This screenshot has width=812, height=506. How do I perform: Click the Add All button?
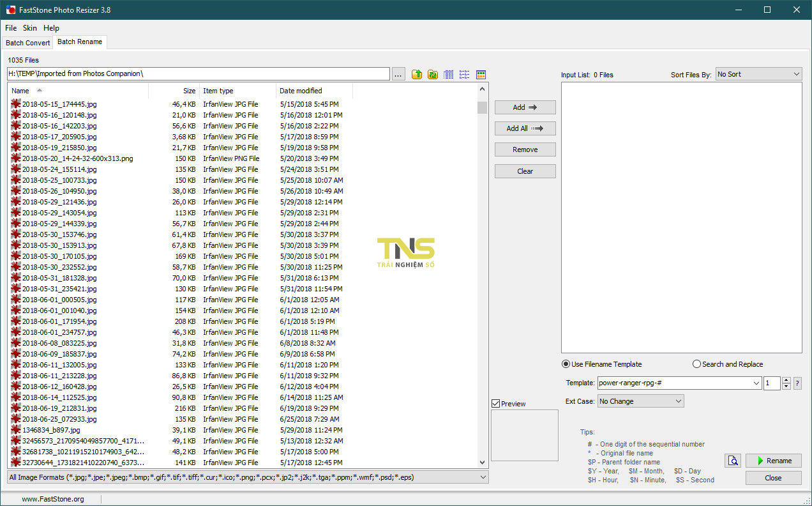coord(525,128)
